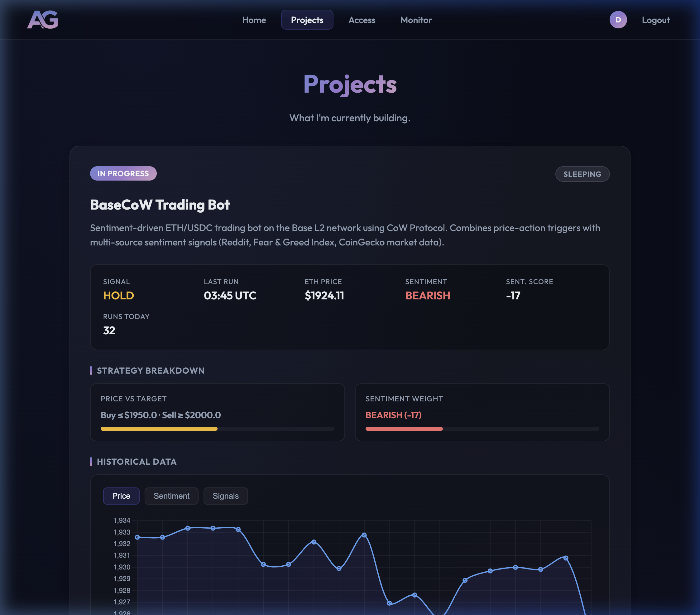
Task: Click the Runs Today counter showing 32
Action: (x=109, y=330)
